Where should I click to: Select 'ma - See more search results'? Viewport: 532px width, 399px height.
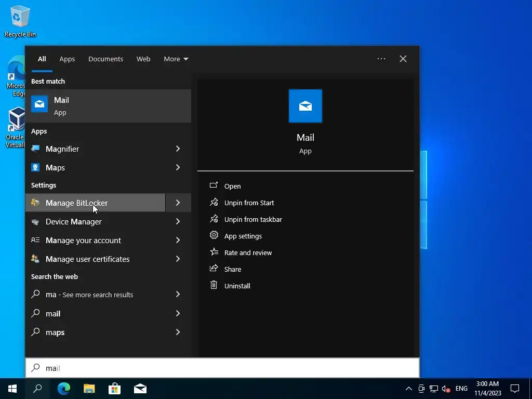tap(96, 295)
